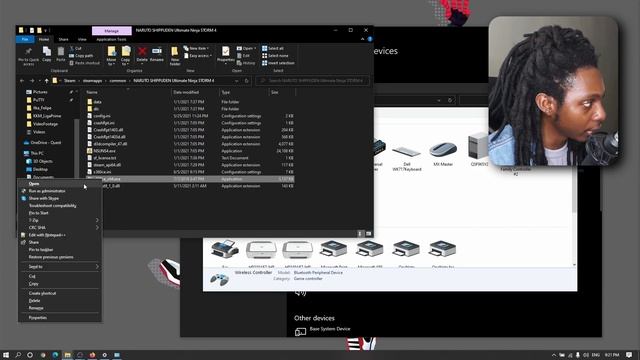
Task: Toggle the pin beside the Pictures folder
Action: click(71, 92)
